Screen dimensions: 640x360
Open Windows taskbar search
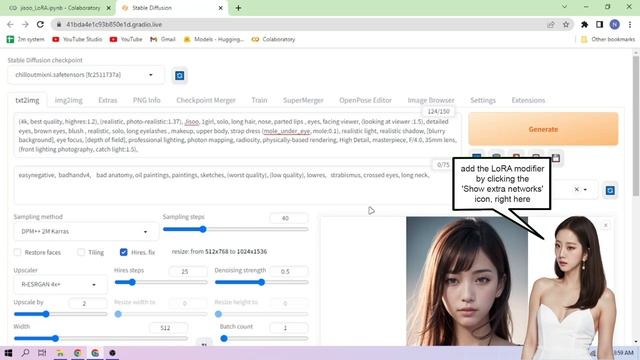pyautogui.click(x=25, y=353)
